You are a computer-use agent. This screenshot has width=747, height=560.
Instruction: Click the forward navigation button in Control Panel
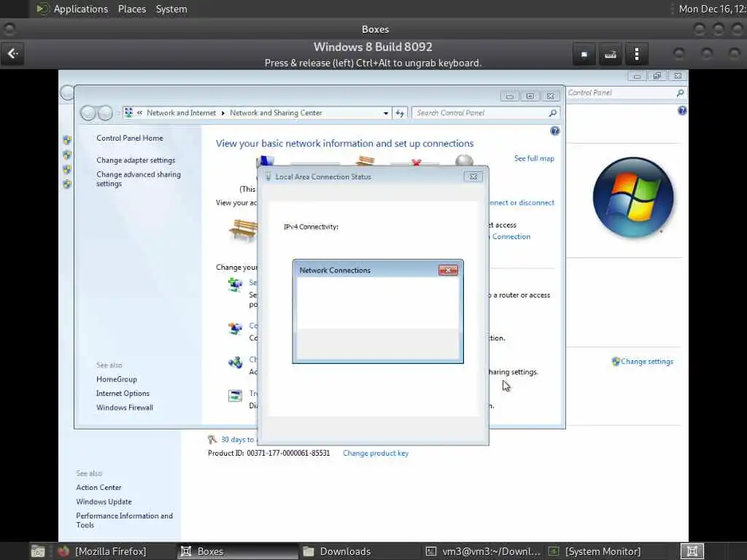click(x=105, y=113)
